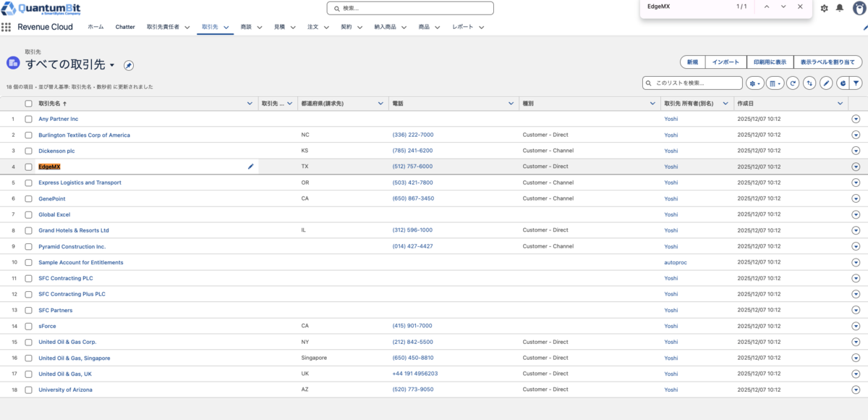Tick the select-all checkbox in header
The image size is (868, 420).
pyautogui.click(x=29, y=104)
